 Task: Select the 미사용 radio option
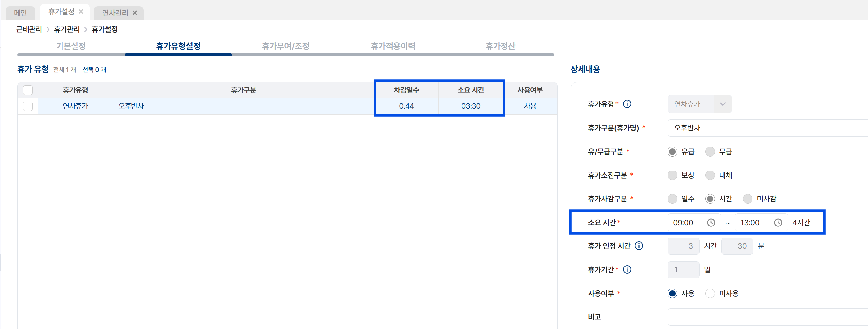[x=710, y=294]
